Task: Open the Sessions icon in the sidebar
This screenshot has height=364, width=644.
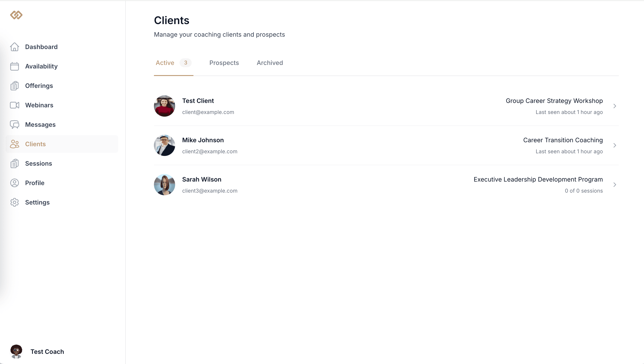Action: click(15, 163)
